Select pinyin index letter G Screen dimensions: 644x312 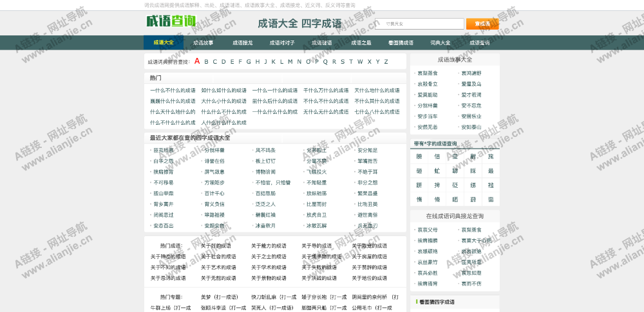click(x=249, y=62)
